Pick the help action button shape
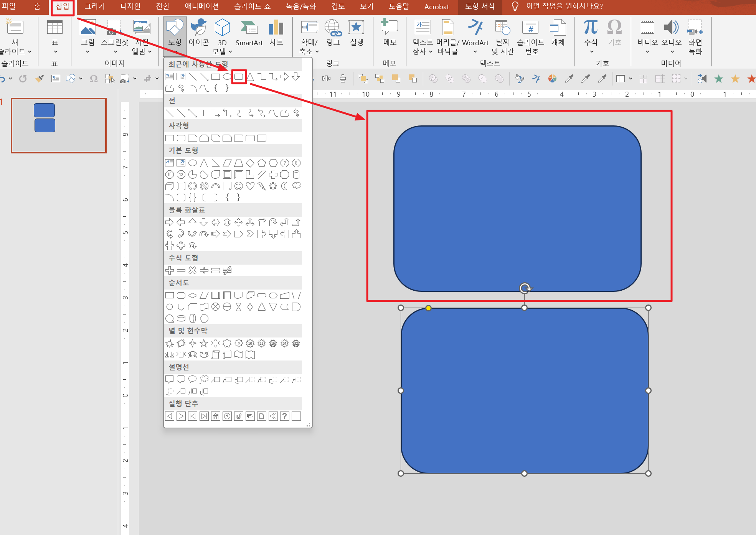 (x=284, y=416)
